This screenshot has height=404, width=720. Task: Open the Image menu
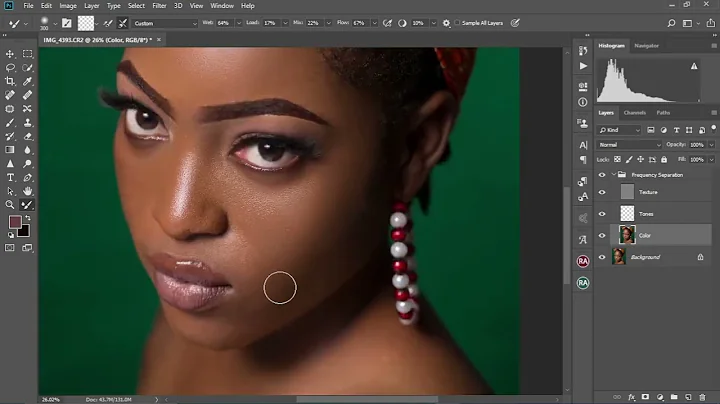tap(68, 6)
